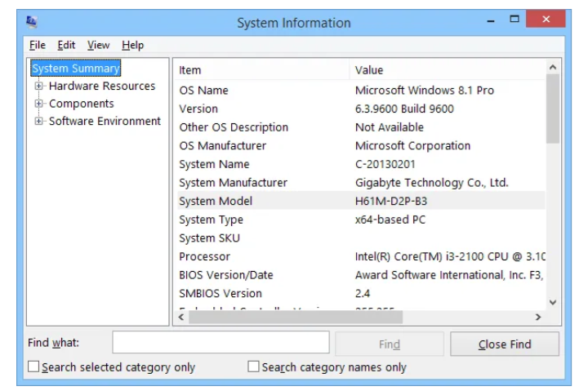Click the Processor row label
Screen dimensions: 588x391
point(204,256)
